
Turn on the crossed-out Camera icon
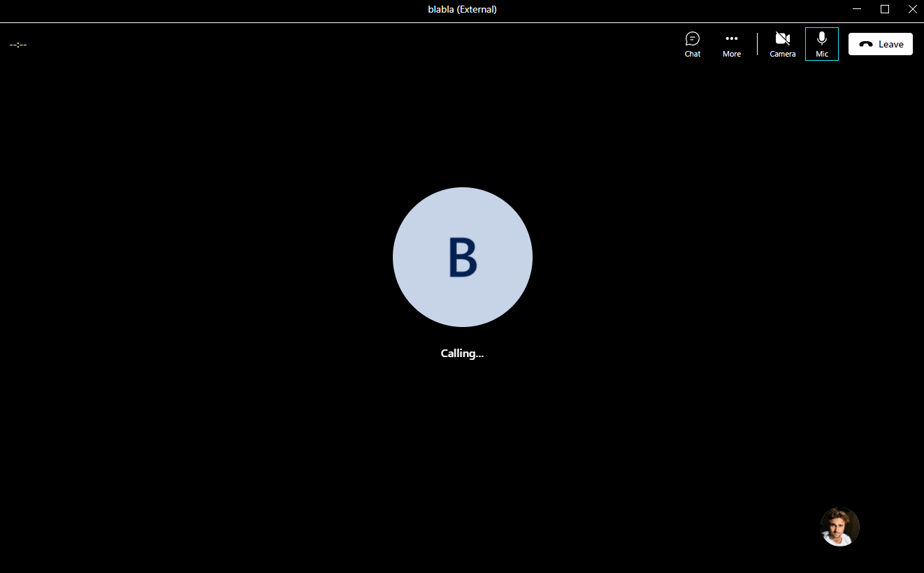(782, 38)
